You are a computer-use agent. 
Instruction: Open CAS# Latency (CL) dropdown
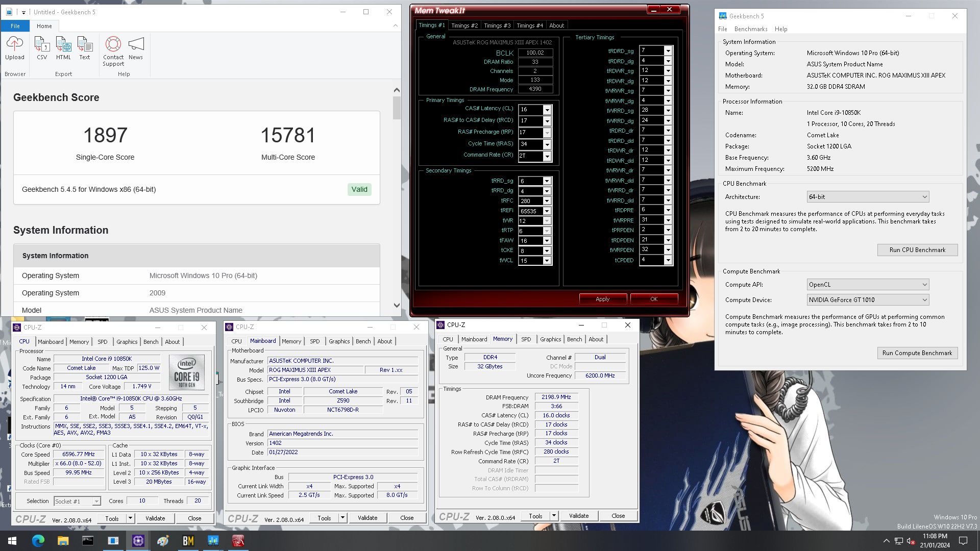[x=547, y=109]
